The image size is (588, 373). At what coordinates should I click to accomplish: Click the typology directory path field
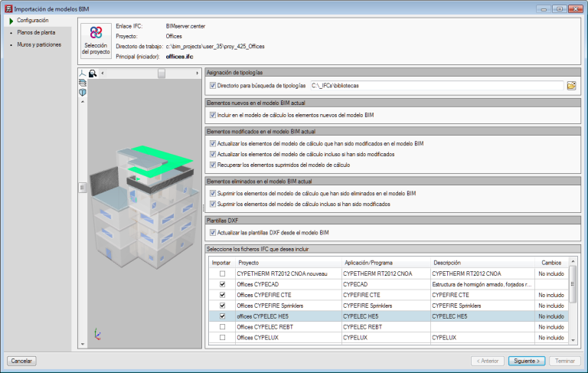[x=437, y=86]
